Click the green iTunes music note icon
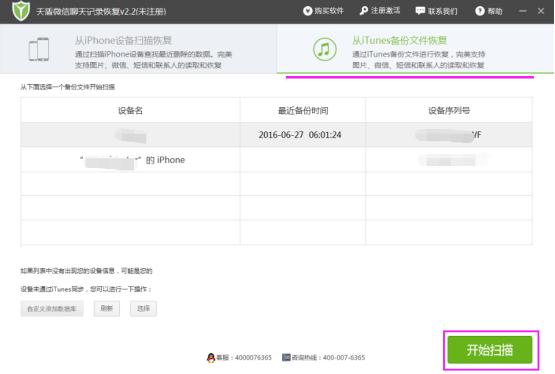The height and width of the screenshot is (374, 555). click(x=325, y=49)
